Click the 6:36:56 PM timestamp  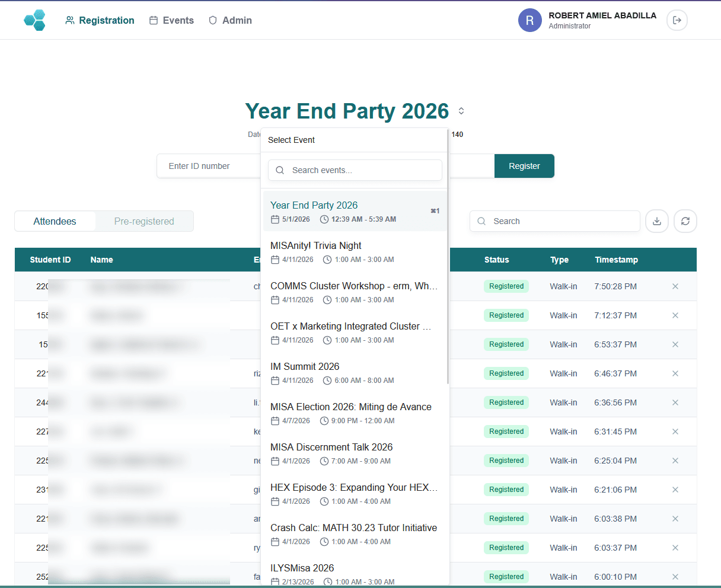point(615,402)
